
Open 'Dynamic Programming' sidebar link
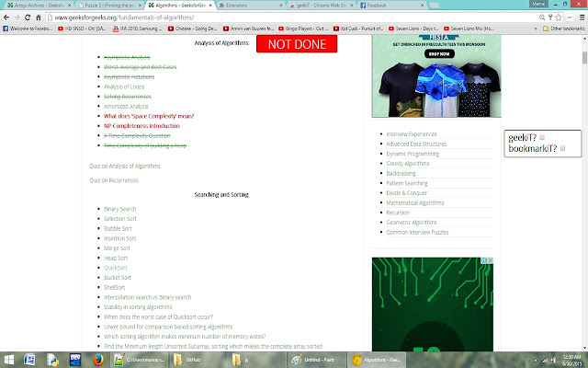[413, 154]
